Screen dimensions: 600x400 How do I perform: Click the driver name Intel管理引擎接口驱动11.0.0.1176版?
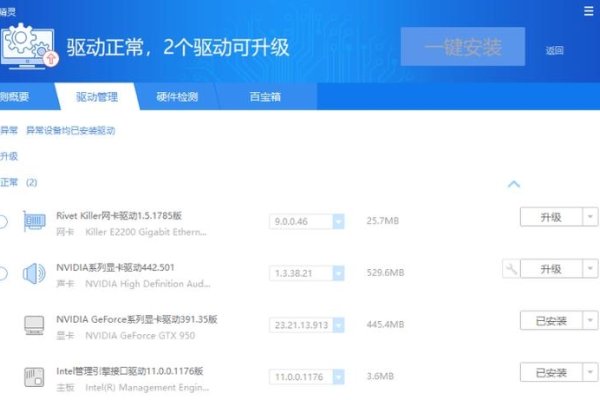130,371
